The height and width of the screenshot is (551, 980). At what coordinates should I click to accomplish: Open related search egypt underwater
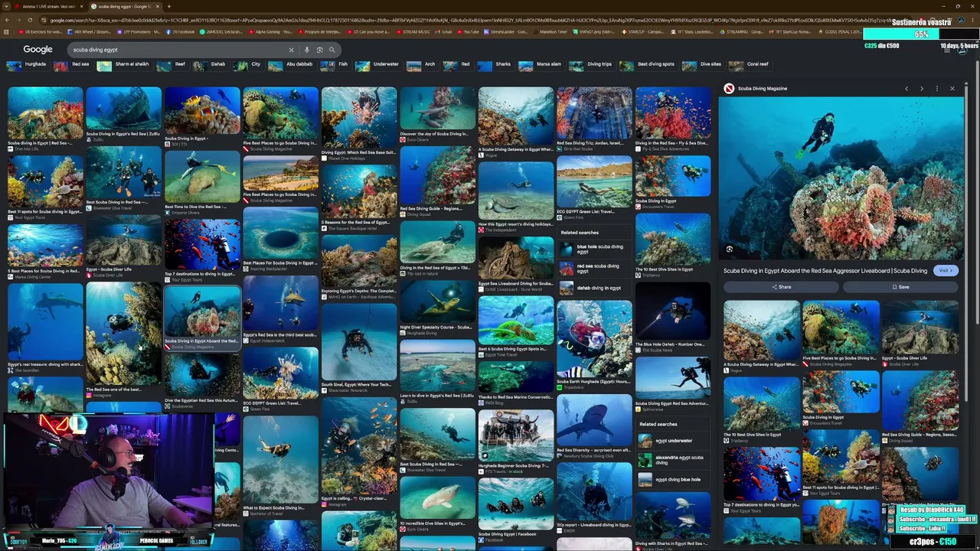click(x=673, y=441)
